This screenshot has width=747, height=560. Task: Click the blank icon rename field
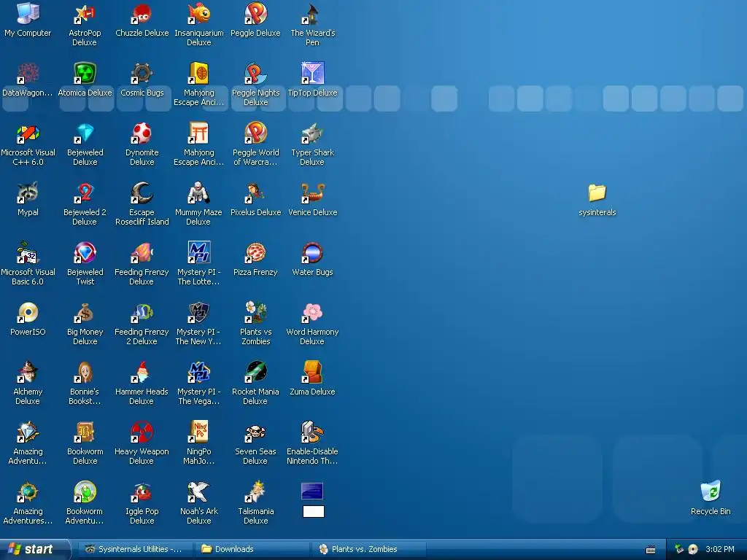click(x=314, y=511)
